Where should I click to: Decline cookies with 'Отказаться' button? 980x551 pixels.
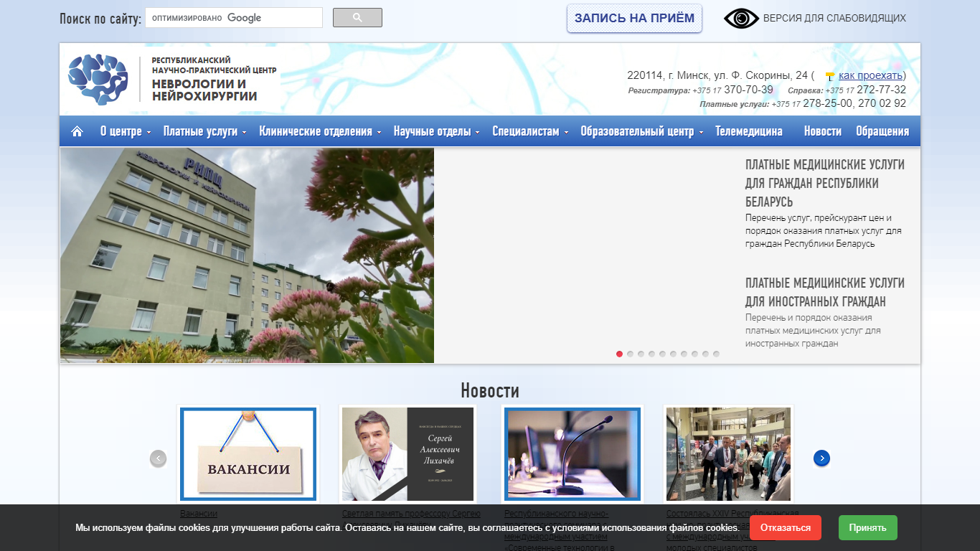point(786,528)
